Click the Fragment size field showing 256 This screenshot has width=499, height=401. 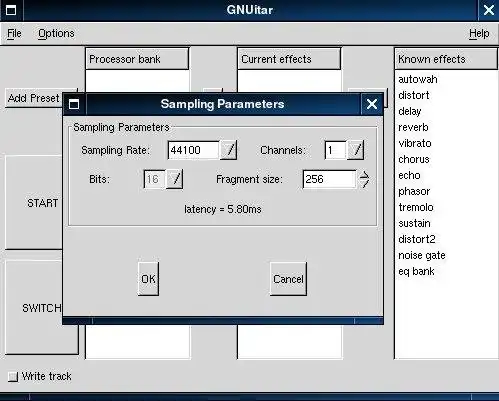[329, 179]
